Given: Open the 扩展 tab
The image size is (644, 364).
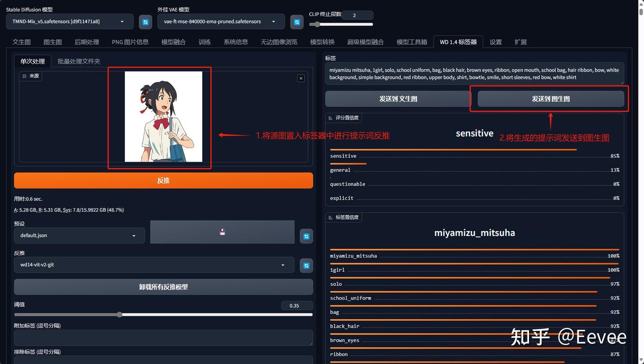Looking at the screenshot, I should click(521, 42).
